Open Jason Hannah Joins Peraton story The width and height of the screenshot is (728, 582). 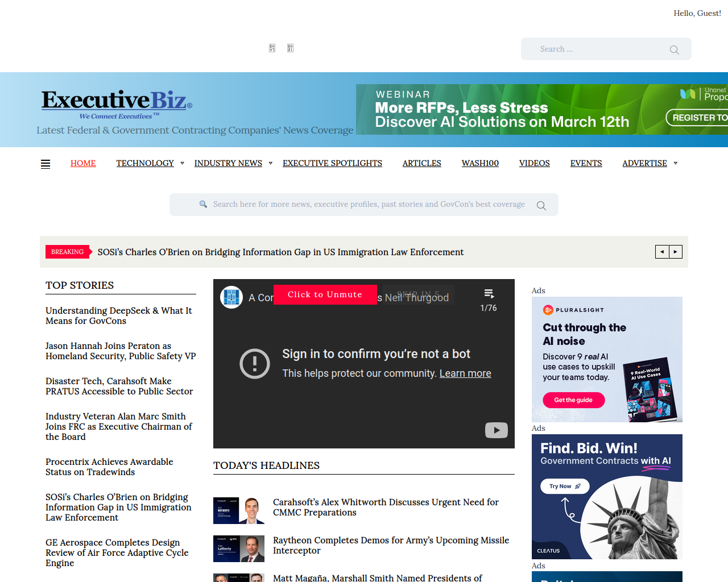[121, 351]
